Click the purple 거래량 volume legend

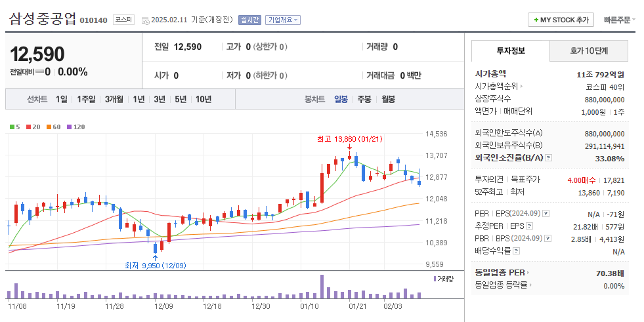(x=444, y=279)
